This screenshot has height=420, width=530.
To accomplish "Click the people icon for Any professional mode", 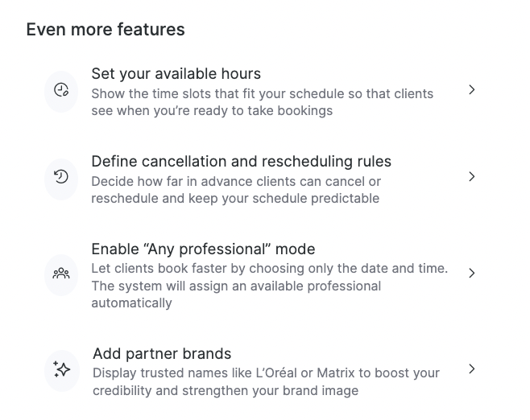I will tap(61, 274).
